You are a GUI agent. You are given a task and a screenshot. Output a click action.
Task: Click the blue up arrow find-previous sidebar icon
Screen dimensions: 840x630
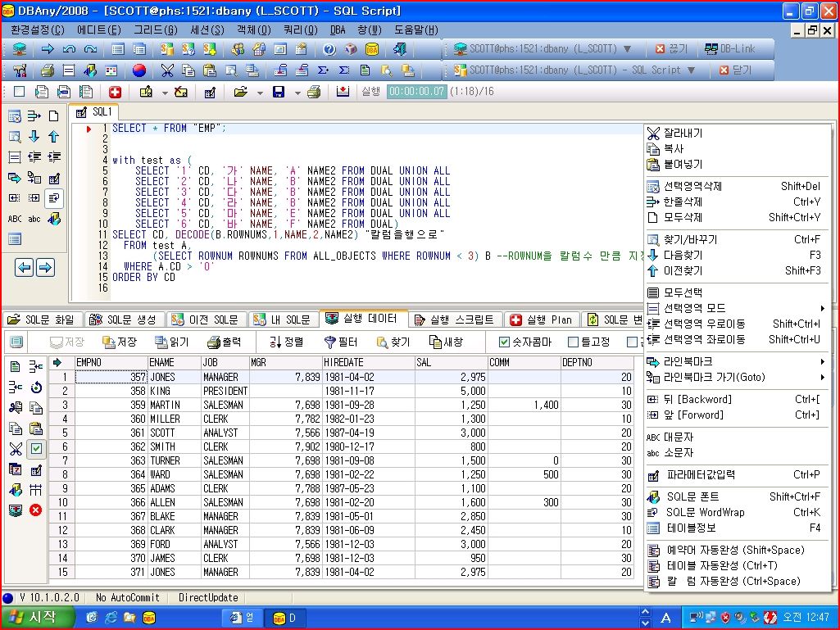pyautogui.click(x=53, y=137)
